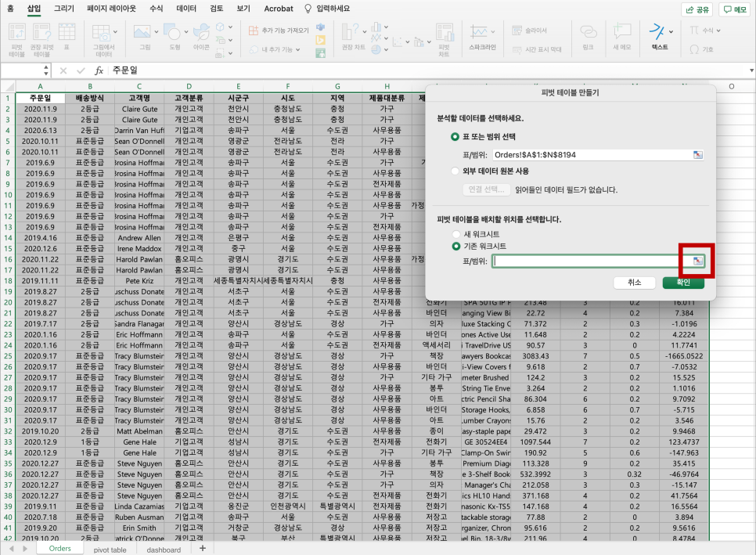Image resolution: width=756 pixels, height=555 pixels.
Task: Select '기존 워크시트' radio button
Action: click(x=455, y=247)
